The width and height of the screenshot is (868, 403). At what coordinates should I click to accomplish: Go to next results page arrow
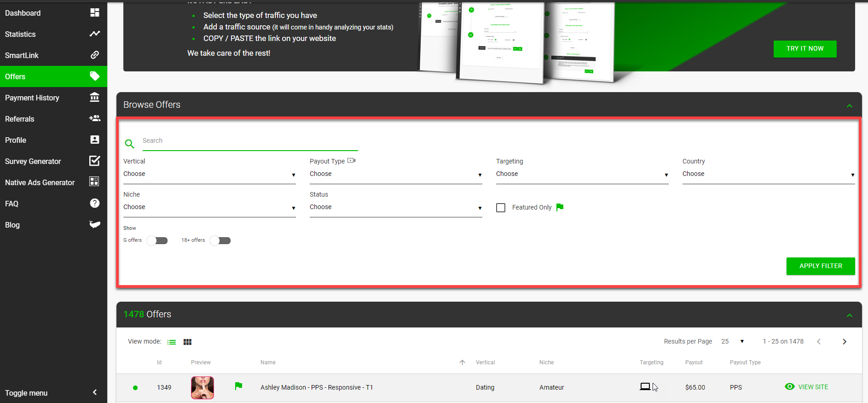point(845,341)
